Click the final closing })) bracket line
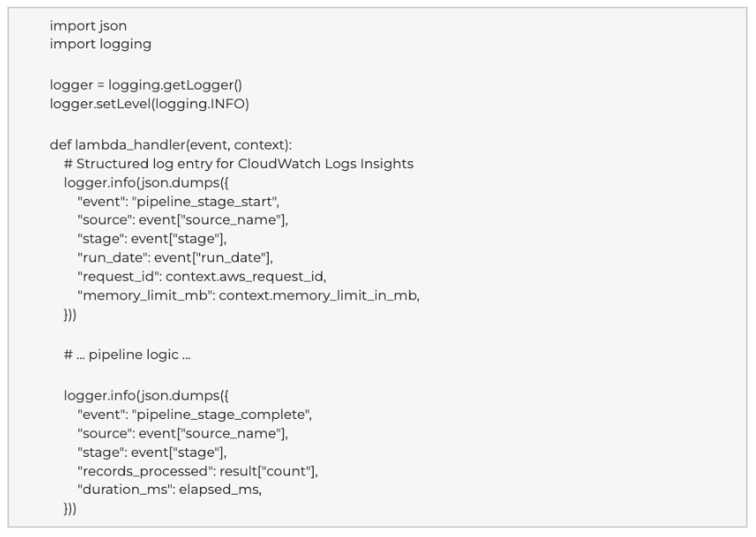The height and width of the screenshot is (537, 756). (70, 509)
